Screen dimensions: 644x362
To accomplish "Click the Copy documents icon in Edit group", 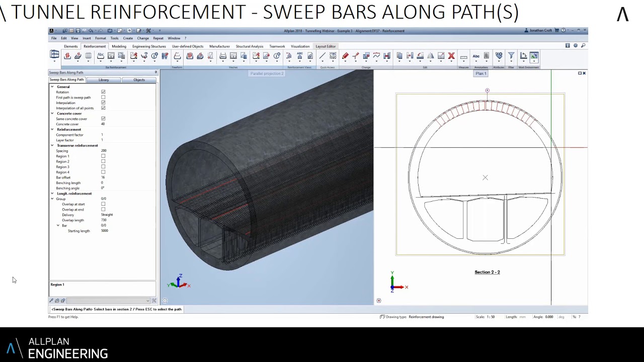I will (x=399, y=56).
